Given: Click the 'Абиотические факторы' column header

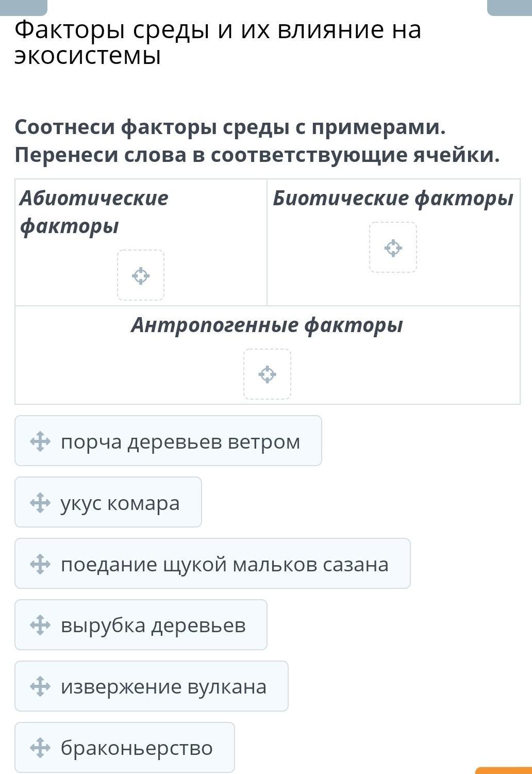Looking at the screenshot, I should [x=94, y=212].
